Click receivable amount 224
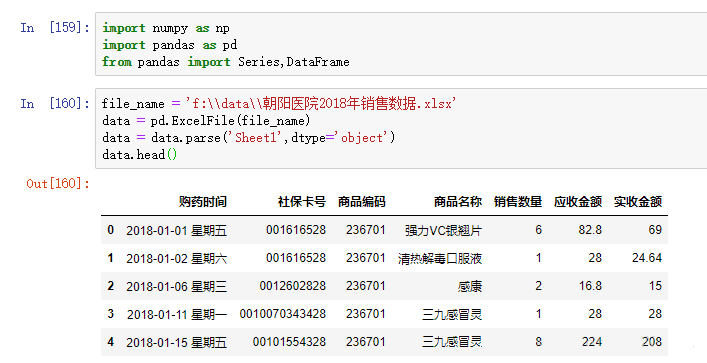Screen dimensions: 707x363 [592, 342]
